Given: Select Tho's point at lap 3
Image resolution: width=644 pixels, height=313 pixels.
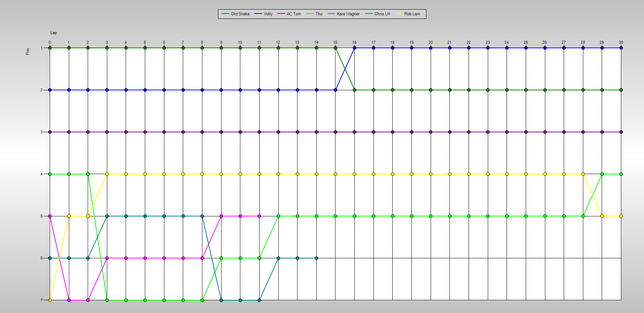Looking at the screenshot, I should (107, 300).
